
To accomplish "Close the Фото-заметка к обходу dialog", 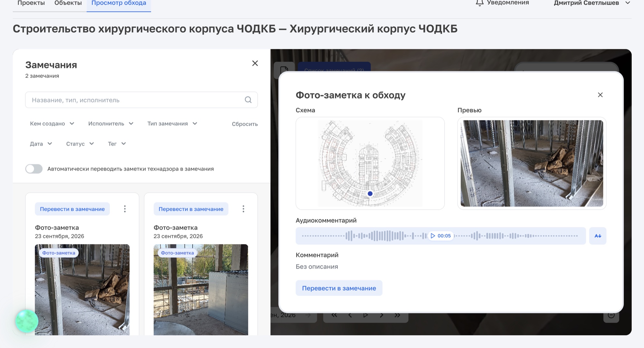I will (x=600, y=95).
